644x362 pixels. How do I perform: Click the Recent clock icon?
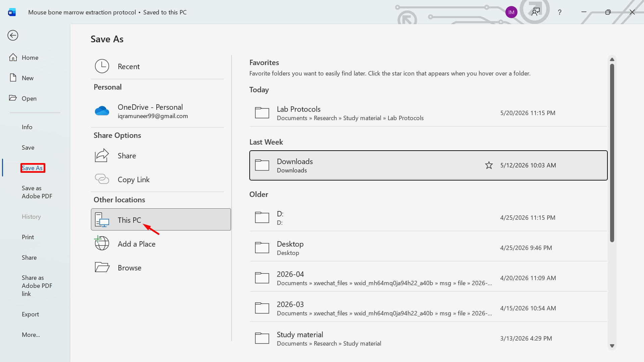[x=102, y=66]
